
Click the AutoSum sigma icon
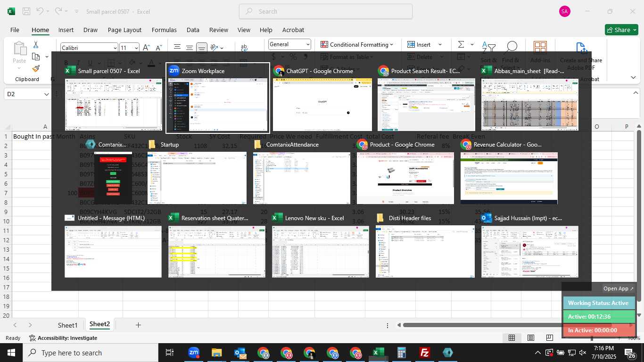[461, 44]
